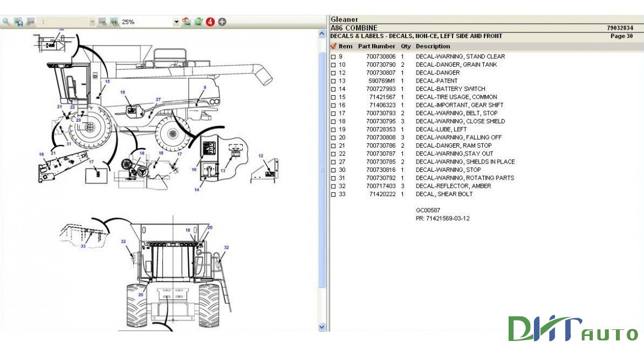Tick checkbox for item 17 Belt Stop
This screenshot has width=644, height=347.
click(x=334, y=113)
